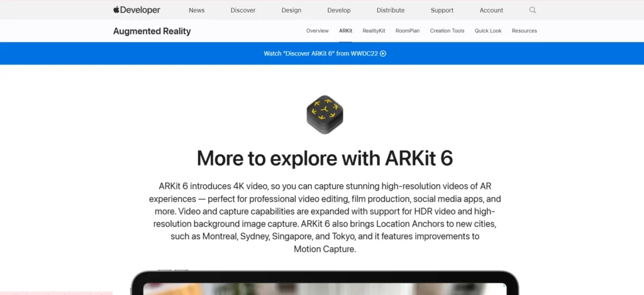Open the Design menu
The image size is (644, 295).
tap(291, 10)
